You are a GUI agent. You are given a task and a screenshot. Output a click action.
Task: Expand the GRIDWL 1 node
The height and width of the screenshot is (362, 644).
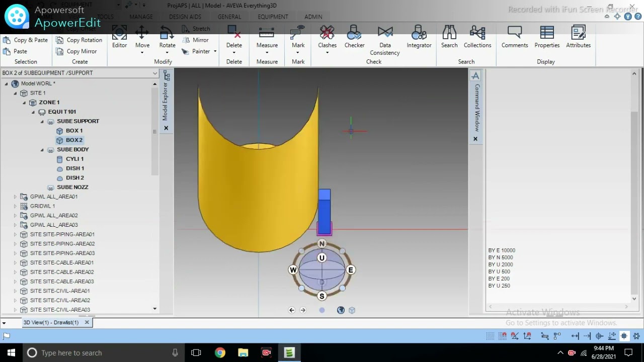pyautogui.click(x=15, y=206)
